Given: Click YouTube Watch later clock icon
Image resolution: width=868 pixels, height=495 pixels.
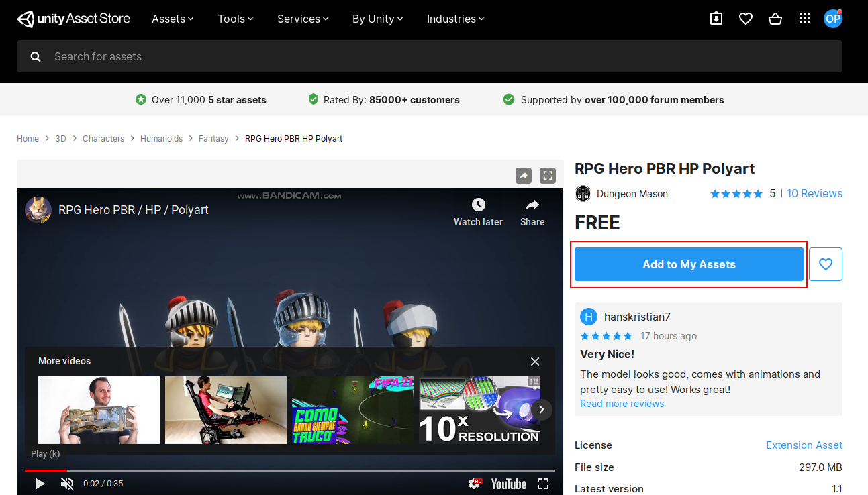Looking at the screenshot, I should 478,205.
